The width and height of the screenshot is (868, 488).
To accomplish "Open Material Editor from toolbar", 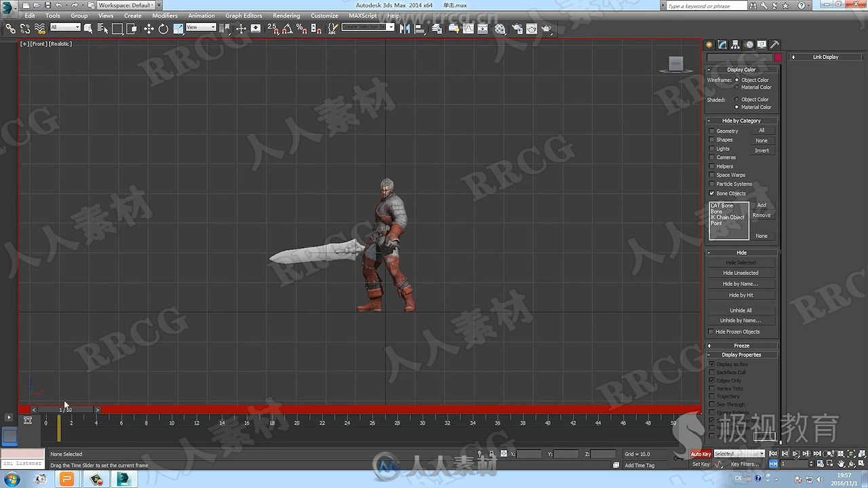I will pyautogui.click(x=500, y=28).
